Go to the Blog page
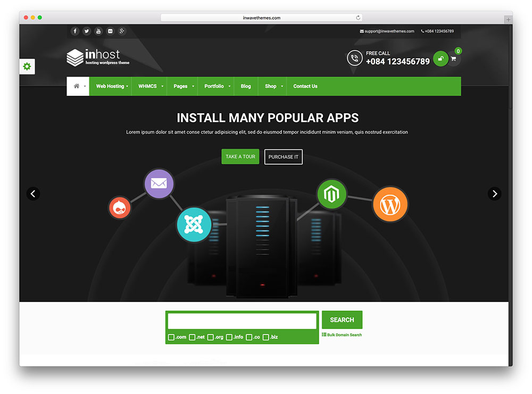Image resolution: width=532 pixels, height=394 pixels. 246,86
